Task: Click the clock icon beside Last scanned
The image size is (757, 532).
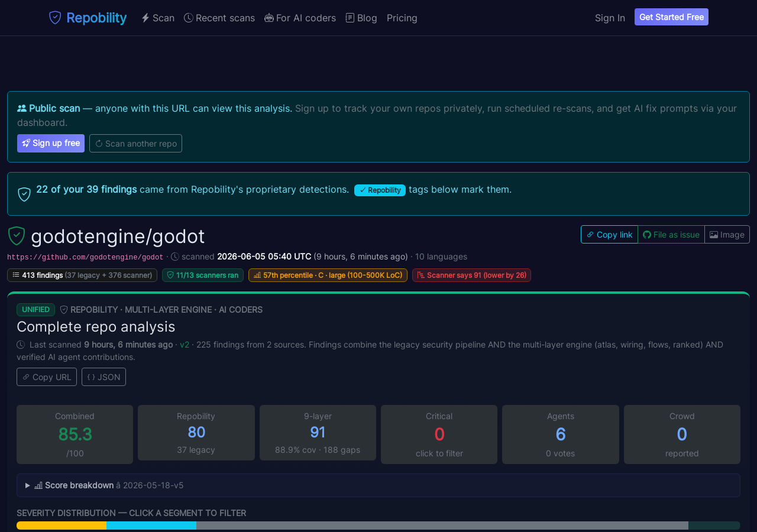Action: pos(21,345)
